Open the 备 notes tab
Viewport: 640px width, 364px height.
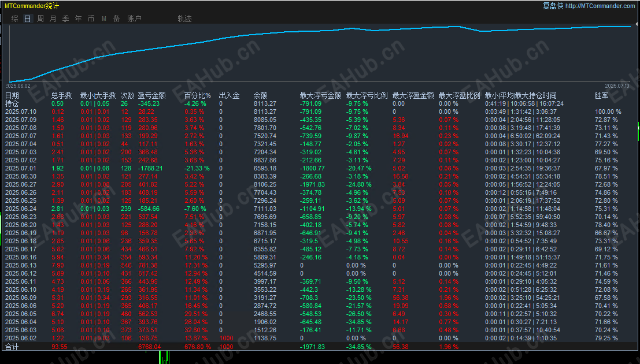pyautogui.click(x=116, y=18)
